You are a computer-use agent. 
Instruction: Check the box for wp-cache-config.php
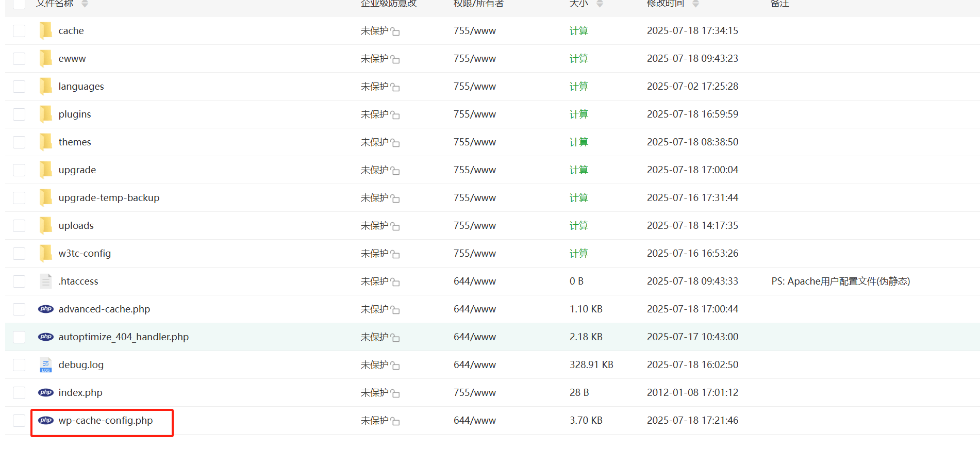(x=19, y=421)
